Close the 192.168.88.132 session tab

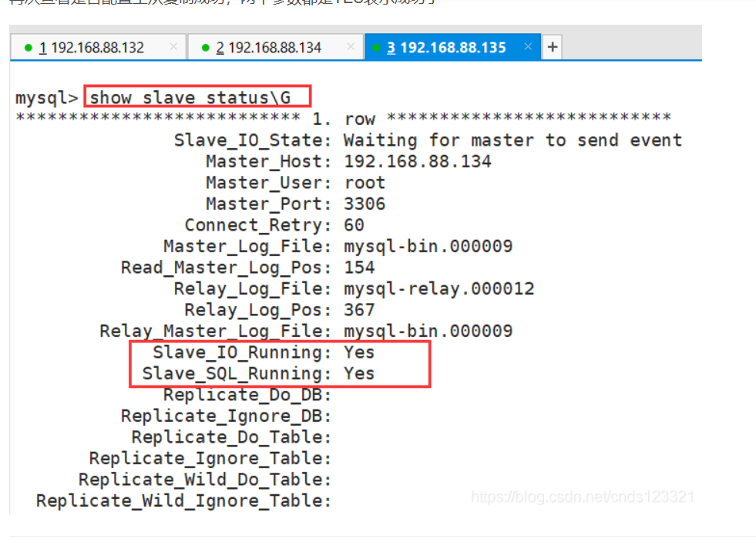173,47
